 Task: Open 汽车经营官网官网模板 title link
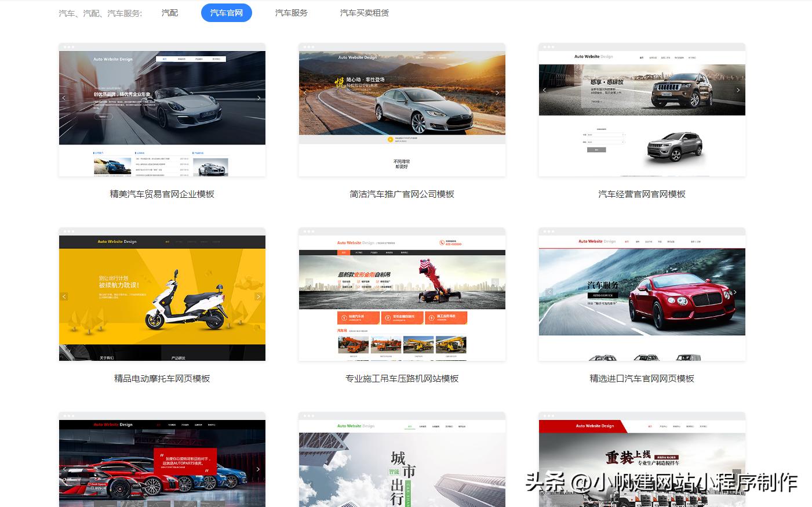[642, 194]
